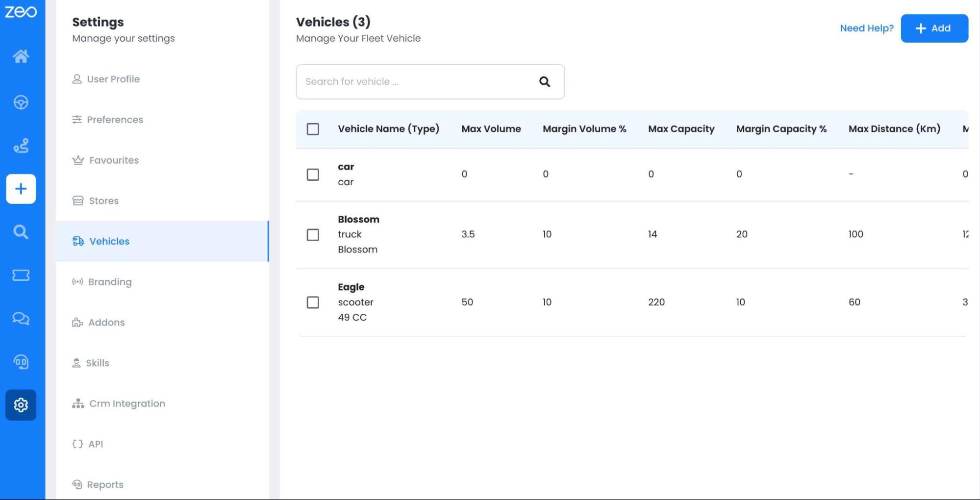Open the Need Help? link
The height and width of the screenshot is (500, 980).
866,28
